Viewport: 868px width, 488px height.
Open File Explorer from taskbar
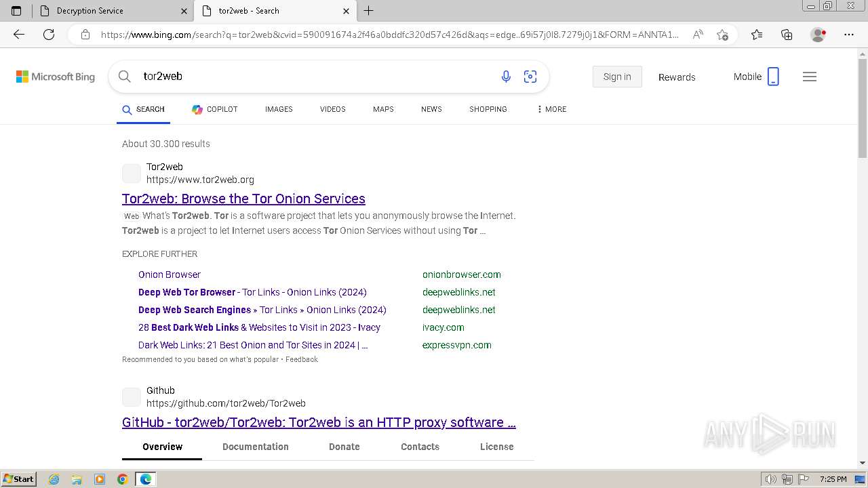[x=77, y=479]
